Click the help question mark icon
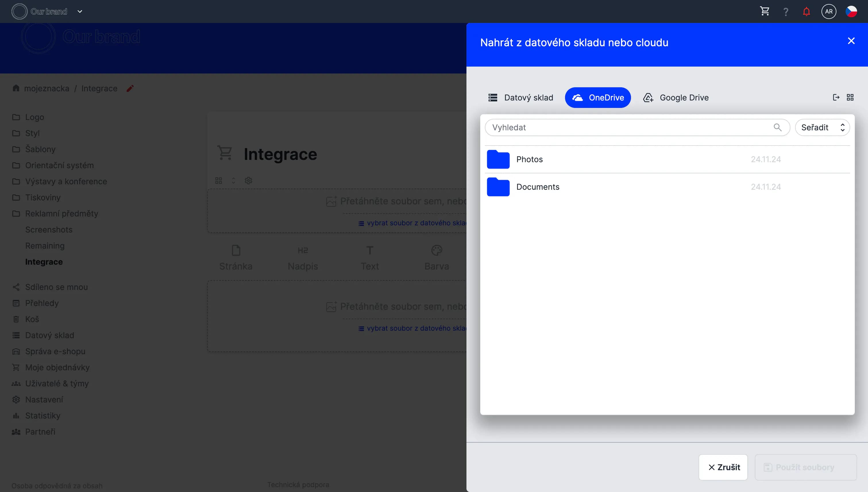The width and height of the screenshot is (868, 492). click(x=786, y=12)
